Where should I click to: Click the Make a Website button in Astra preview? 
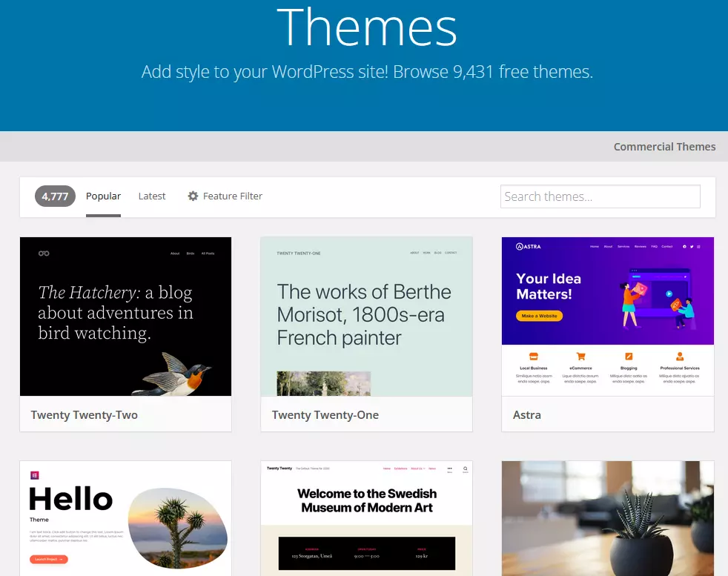coord(539,316)
